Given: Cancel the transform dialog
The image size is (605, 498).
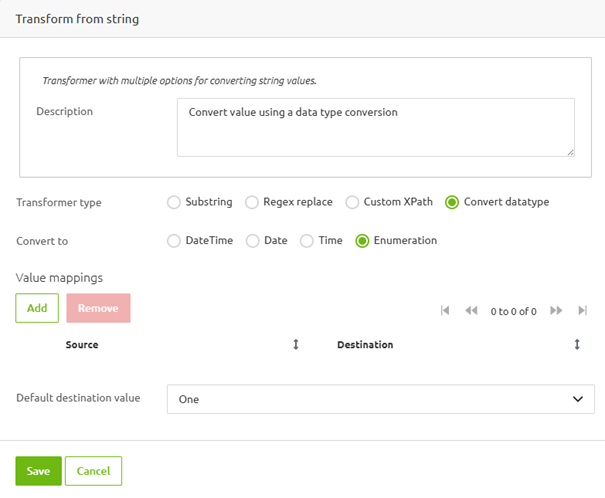Looking at the screenshot, I should [93, 471].
